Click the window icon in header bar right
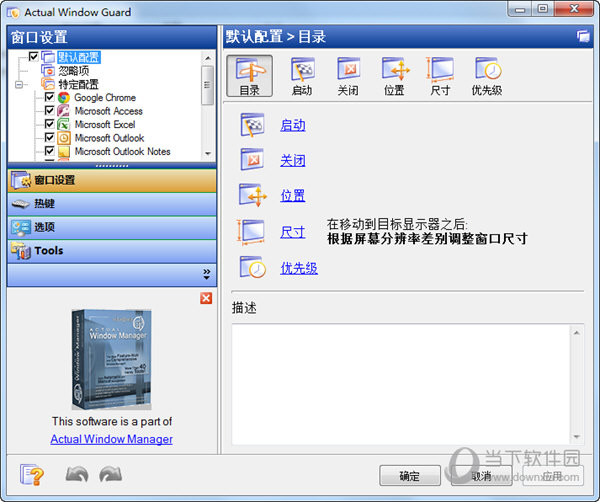600x502 pixels. point(583,36)
